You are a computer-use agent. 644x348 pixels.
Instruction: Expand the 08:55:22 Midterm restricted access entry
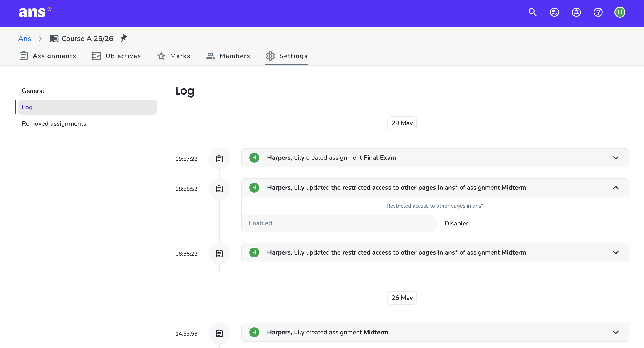pos(615,252)
